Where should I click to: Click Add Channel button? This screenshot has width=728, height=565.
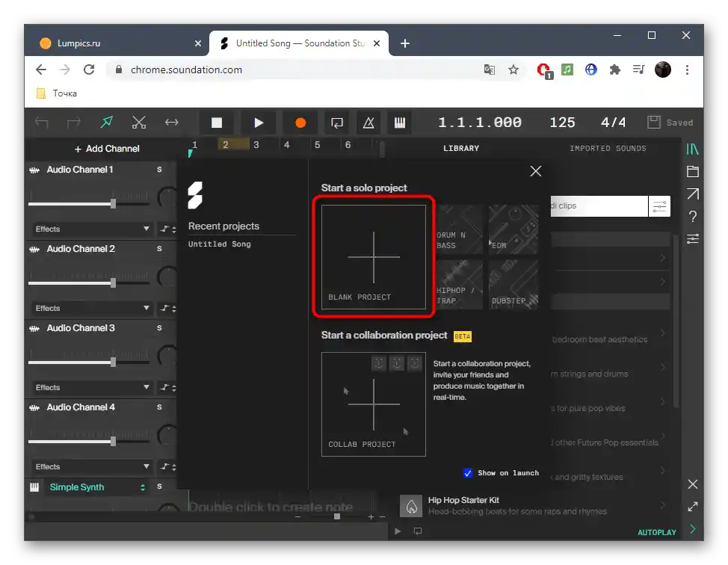point(107,149)
